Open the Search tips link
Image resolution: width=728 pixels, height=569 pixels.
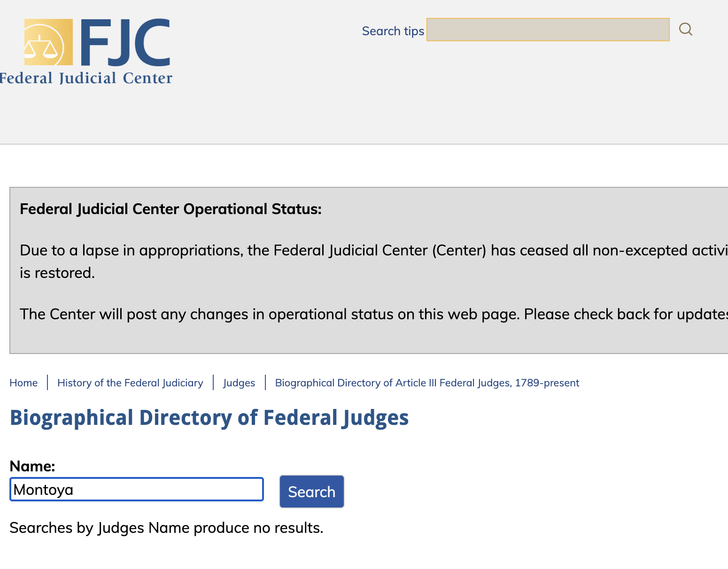(x=393, y=31)
